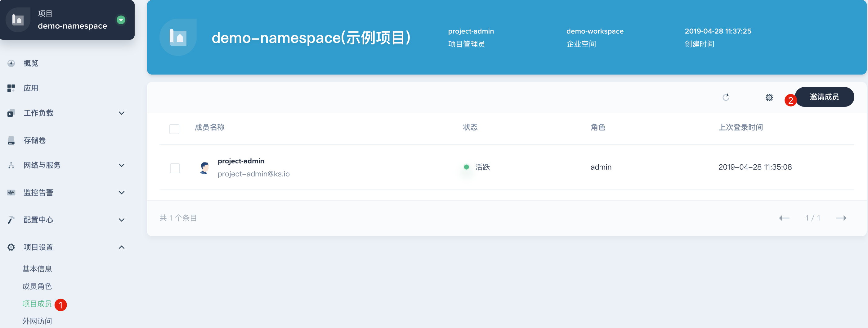Image resolution: width=868 pixels, height=328 pixels.
Task: Click the 配置中心 menu label
Action: coord(38,220)
